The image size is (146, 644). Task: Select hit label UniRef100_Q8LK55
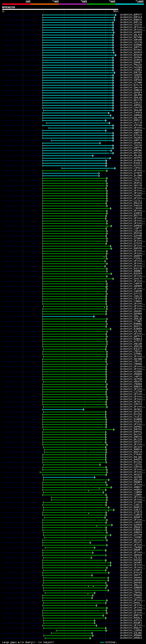pyautogui.click(x=131, y=118)
